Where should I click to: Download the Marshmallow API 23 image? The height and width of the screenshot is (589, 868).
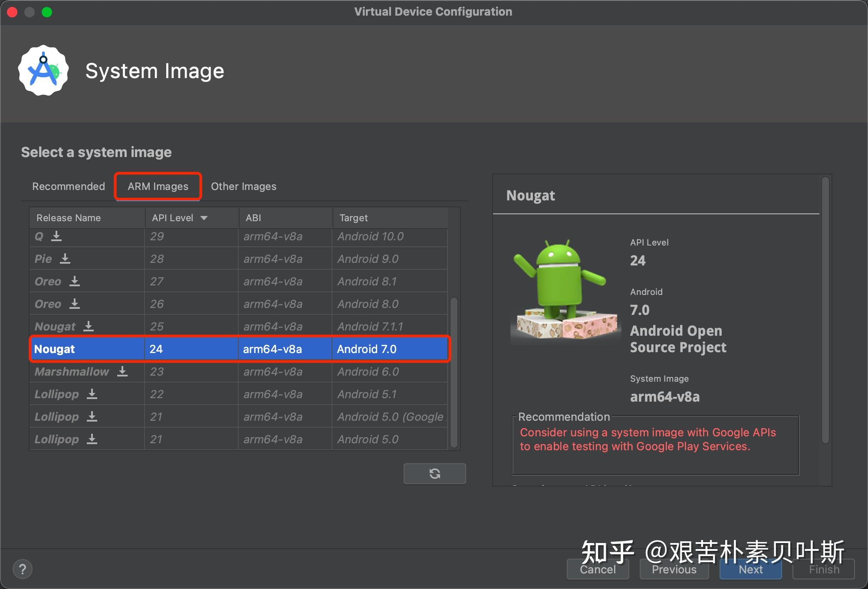tap(122, 372)
